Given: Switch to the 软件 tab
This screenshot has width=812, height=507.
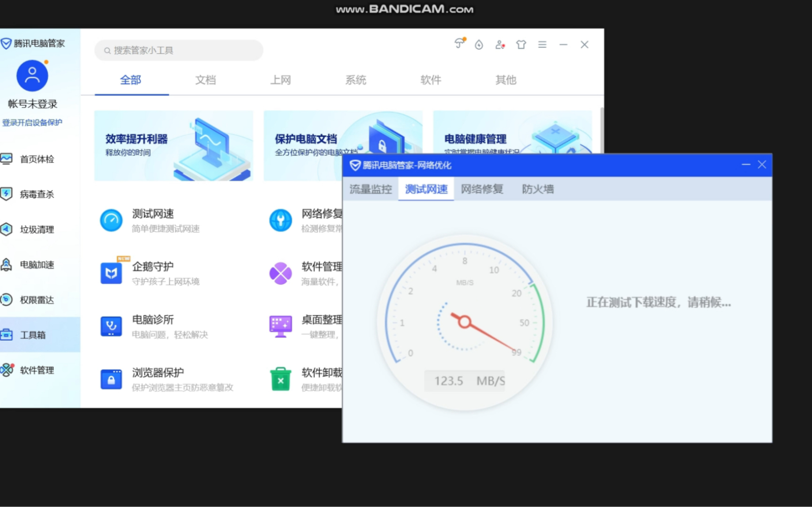Looking at the screenshot, I should 431,80.
